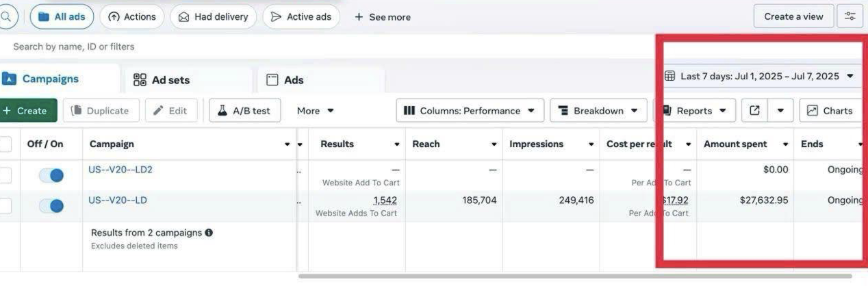The height and width of the screenshot is (286, 868).
Task: Focus the Search by name, ID or filters field
Action: (329, 47)
